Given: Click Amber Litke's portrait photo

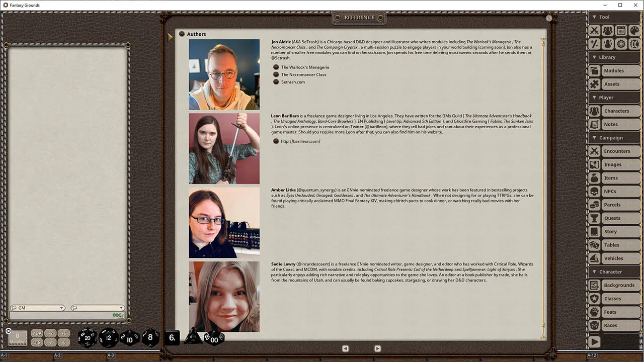Looking at the screenshot, I should tap(224, 223).
